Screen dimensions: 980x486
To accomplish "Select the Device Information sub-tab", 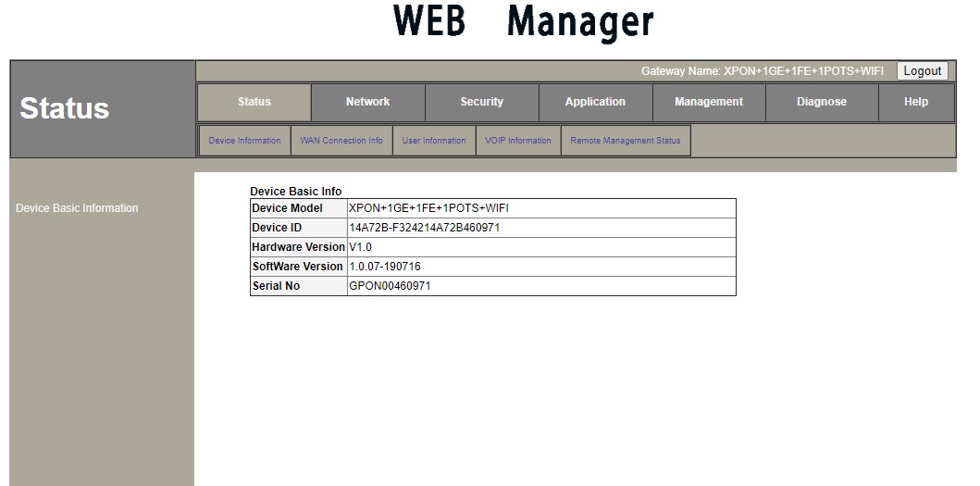I will (x=244, y=141).
